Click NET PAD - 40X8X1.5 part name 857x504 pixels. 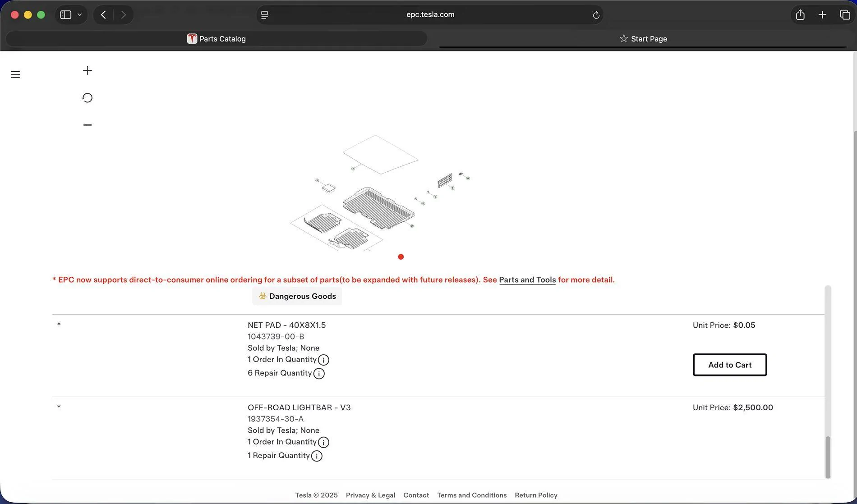(x=286, y=325)
